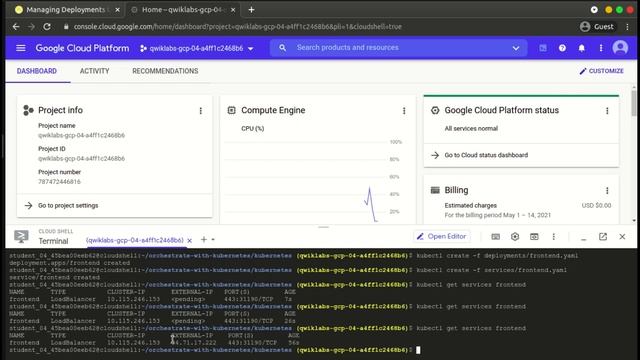This screenshot has width=640, height=360.
Task: Reload the page
Action: point(47,27)
